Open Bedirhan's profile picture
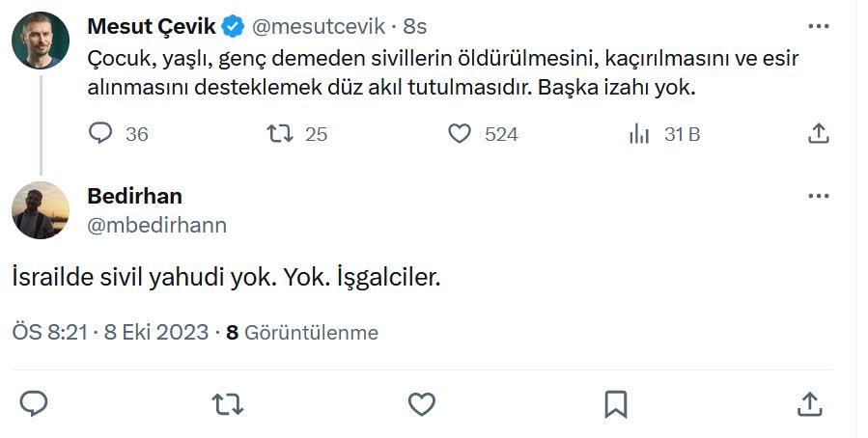The image size is (868, 438). pyautogui.click(x=40, y=209)
